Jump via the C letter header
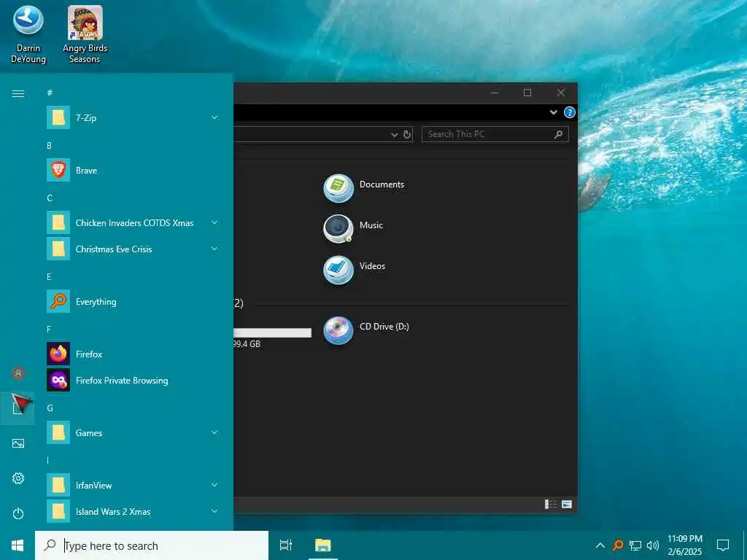 click(50, 198)
